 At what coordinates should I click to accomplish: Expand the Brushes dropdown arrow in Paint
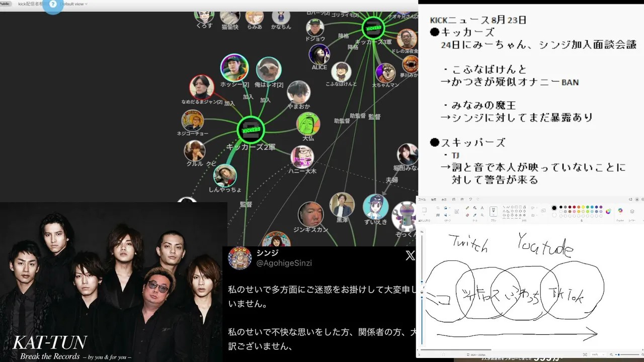tap(494, 215)
